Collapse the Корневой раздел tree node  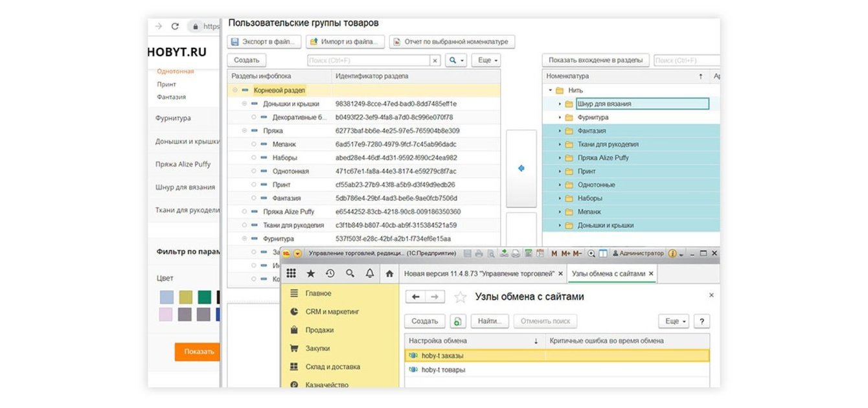[234, 91]
